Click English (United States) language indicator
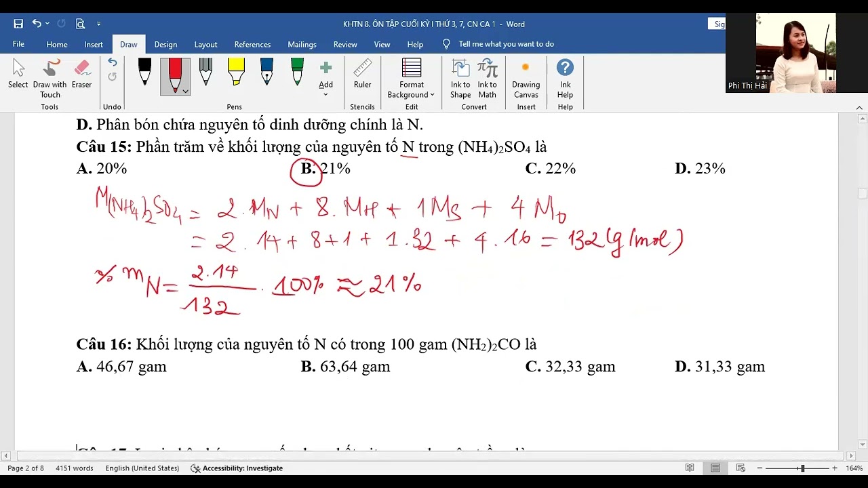Screen dimensions: 868x488 point(142,468)
